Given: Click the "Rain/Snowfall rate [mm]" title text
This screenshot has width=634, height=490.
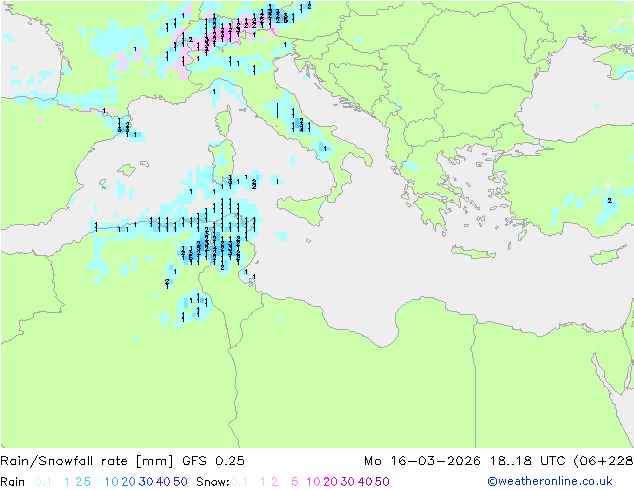Looking at the screenshot, I should click(x=87, y=461).
